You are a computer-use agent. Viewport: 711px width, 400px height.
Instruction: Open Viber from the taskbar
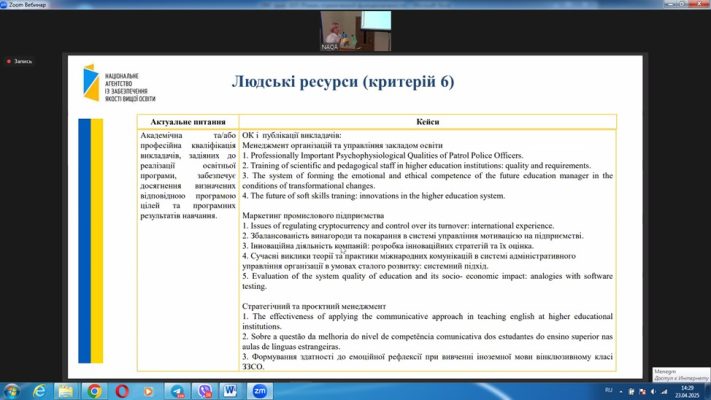204,391
